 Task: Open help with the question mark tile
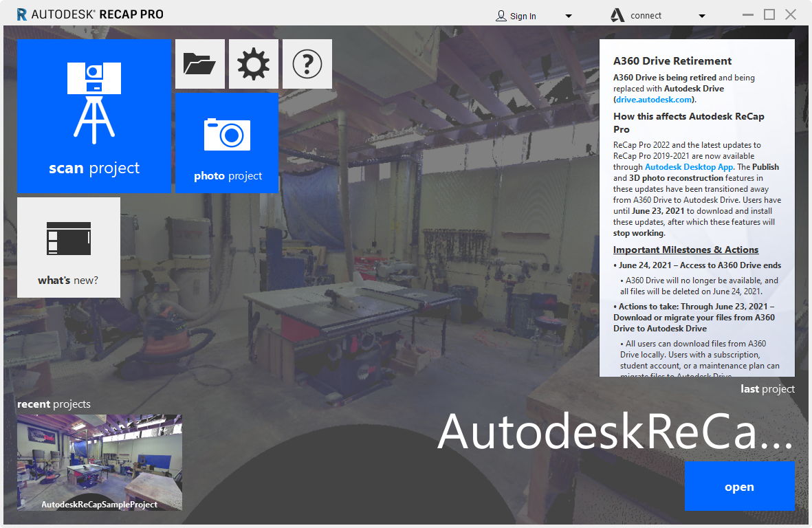click(x=307, y=64)
